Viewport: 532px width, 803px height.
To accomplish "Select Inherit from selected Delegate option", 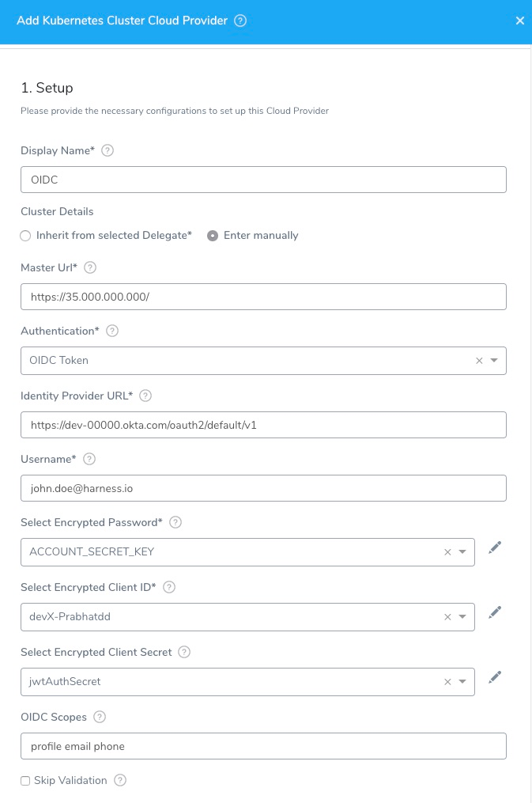I will click(x=25, y=236).
